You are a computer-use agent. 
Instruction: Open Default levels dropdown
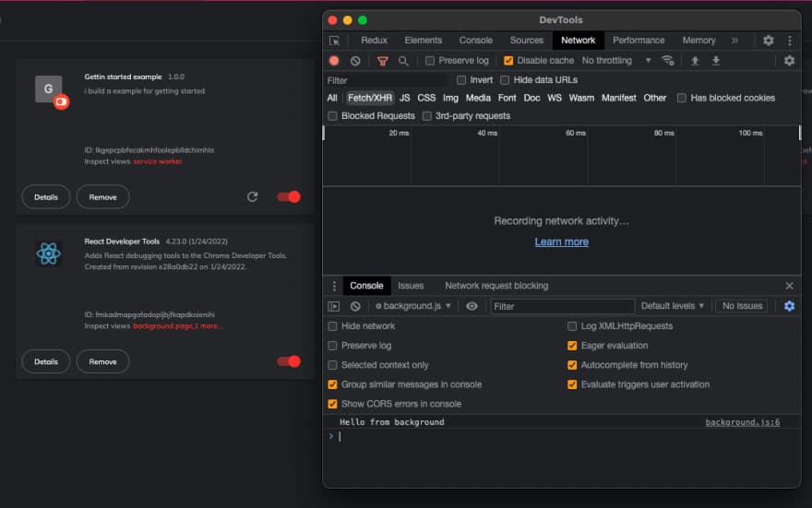click(x=673, y=306)
